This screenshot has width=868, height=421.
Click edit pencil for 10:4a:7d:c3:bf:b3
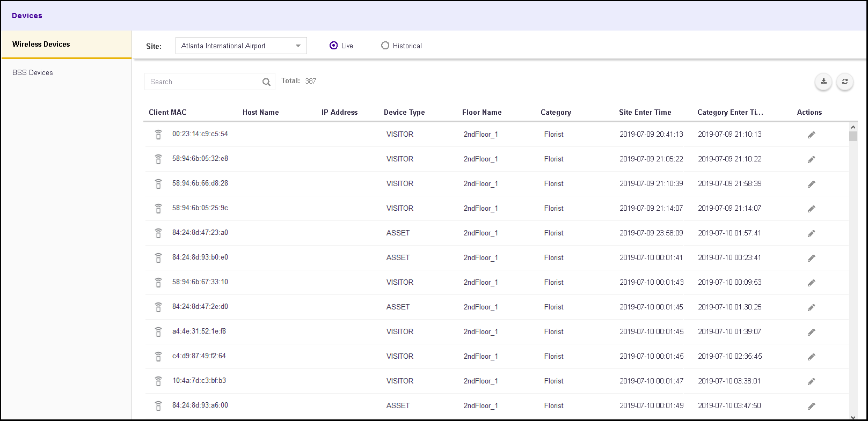point(811,381)
